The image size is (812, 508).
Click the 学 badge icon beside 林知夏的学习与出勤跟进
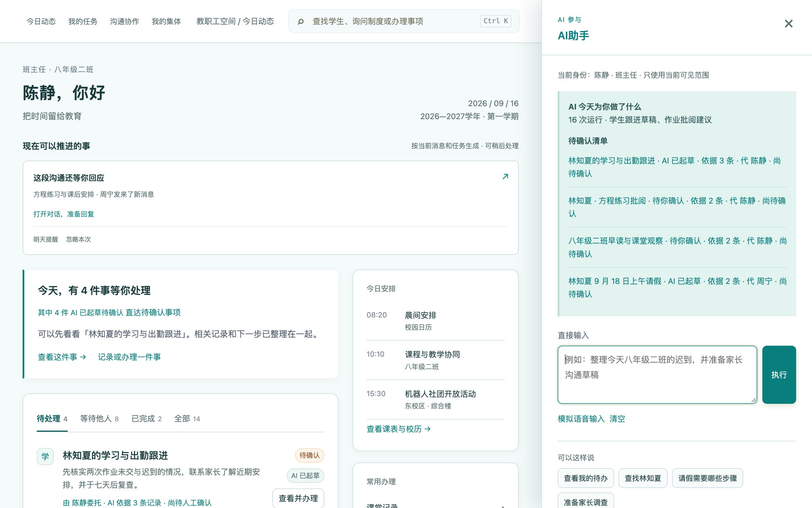[45, 456]
